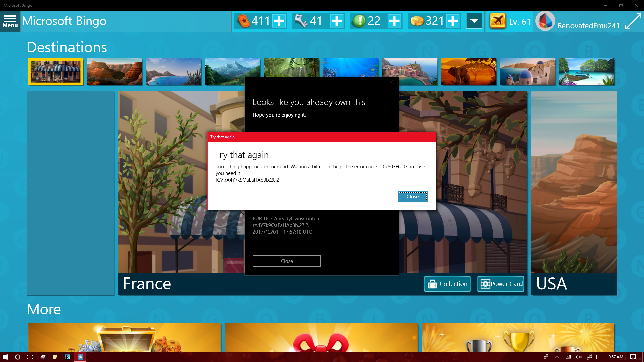Open the USA destination card

[x=574, y=193]
